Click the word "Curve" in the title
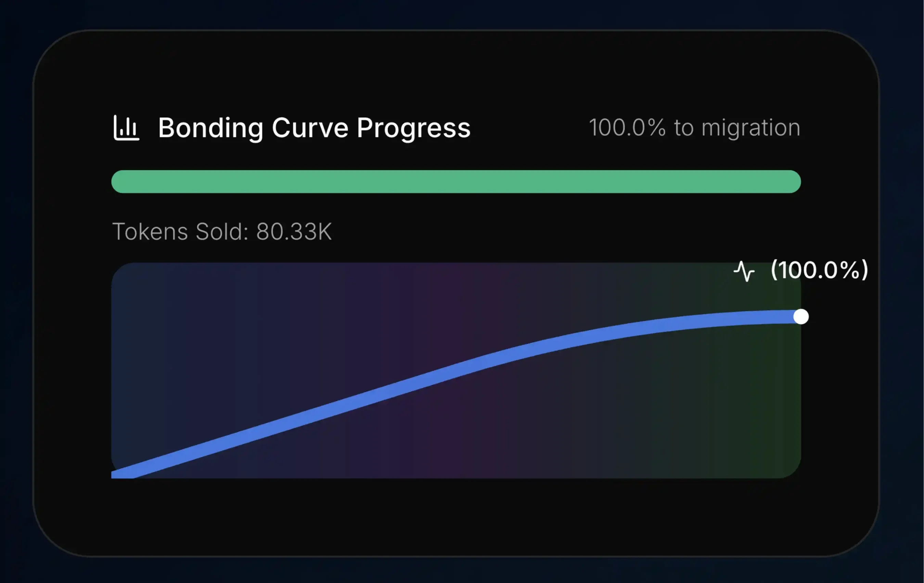The height and width of the screenshot is (583, 924). (x=310, y=128)
